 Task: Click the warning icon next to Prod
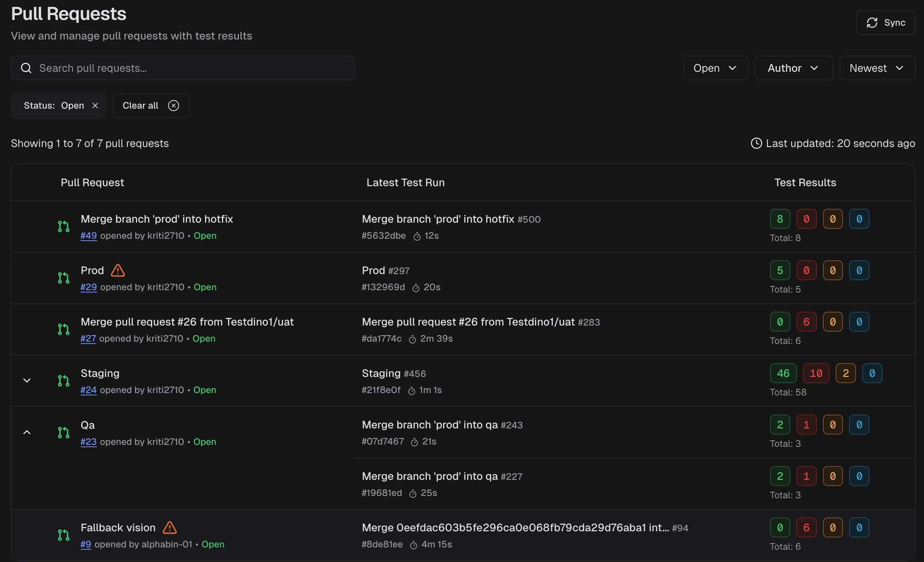click(118, 270)
